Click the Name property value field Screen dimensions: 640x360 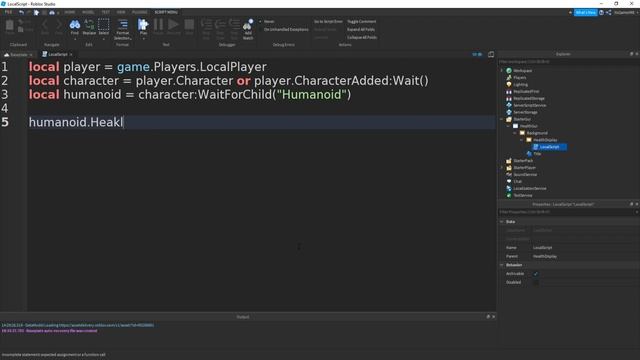click(585, 248)
